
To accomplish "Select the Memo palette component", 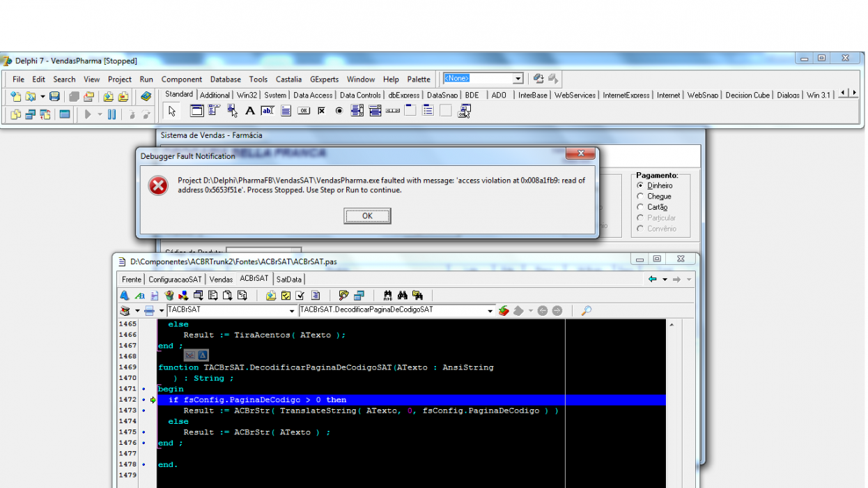I will (x=286, y=110).
